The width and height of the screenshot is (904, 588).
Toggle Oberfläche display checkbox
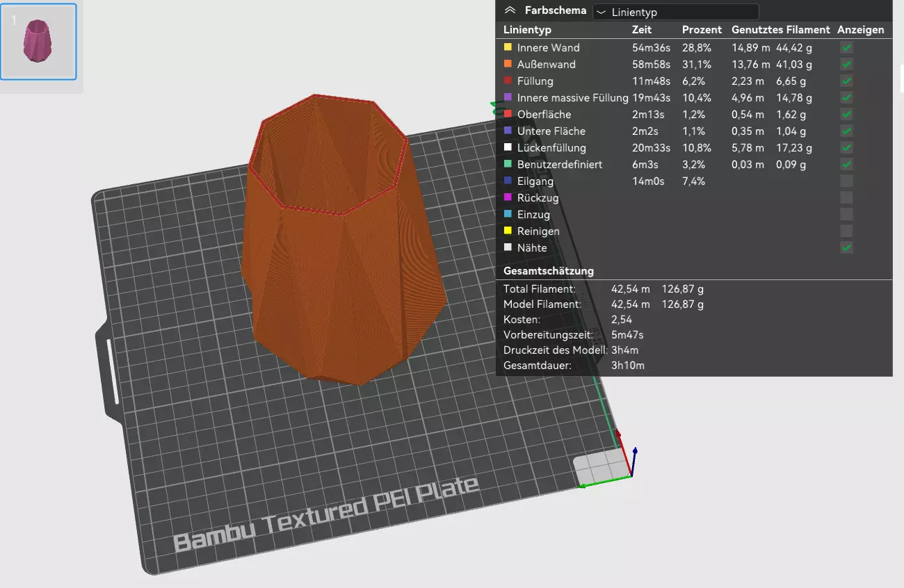coord(846,115)
